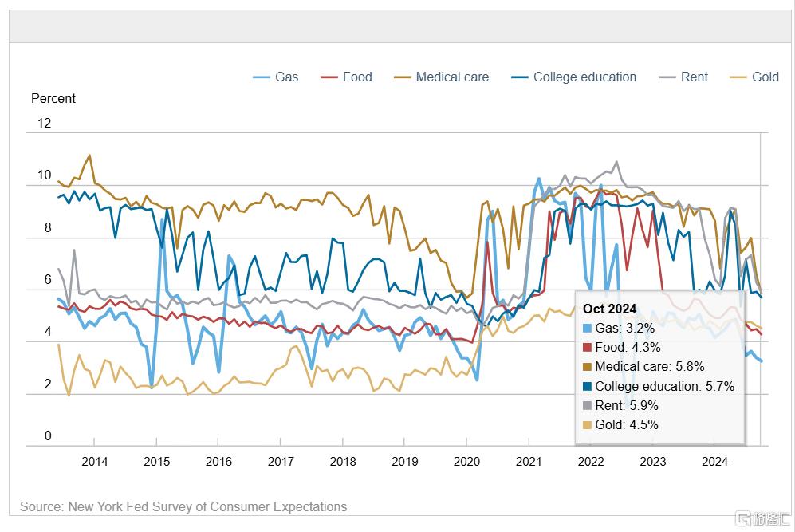The image size is (795, 532).
Task: Click the blue Gas square in the tooltip
Action: point(588,328)
